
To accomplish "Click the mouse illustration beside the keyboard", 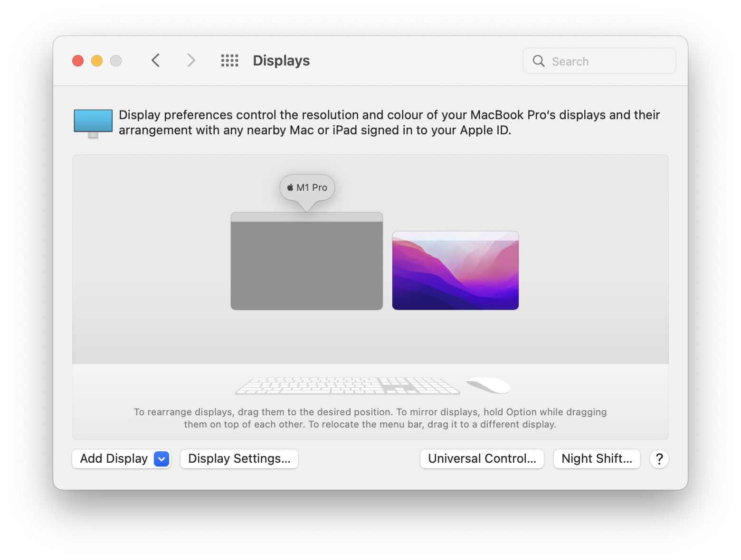I will click(x=488, y=385).
